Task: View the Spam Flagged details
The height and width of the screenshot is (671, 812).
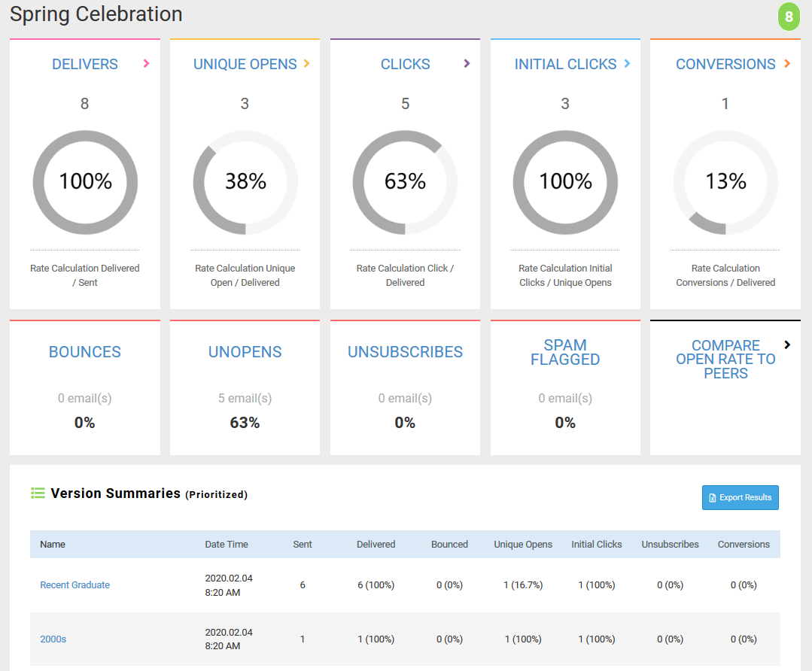Action: [x=564, y=352]
